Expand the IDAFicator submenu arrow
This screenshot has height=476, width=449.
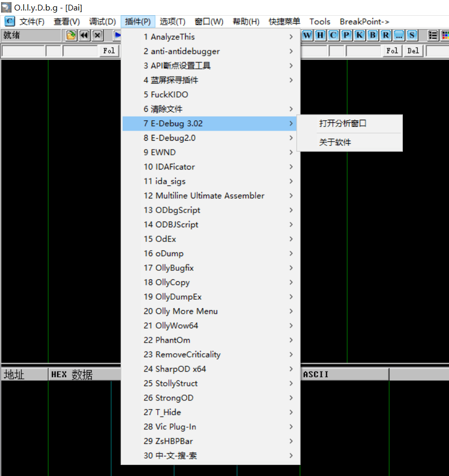coord(291,167)
